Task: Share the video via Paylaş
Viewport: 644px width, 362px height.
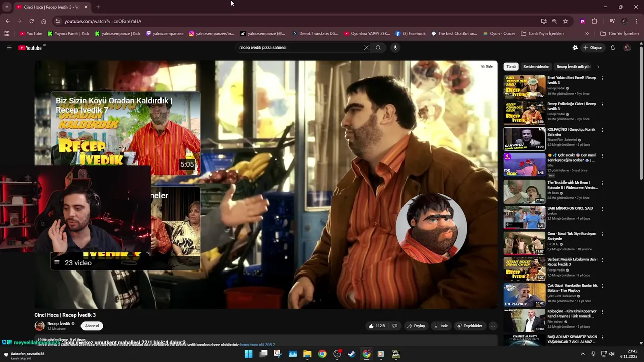Action: [416, 326]
